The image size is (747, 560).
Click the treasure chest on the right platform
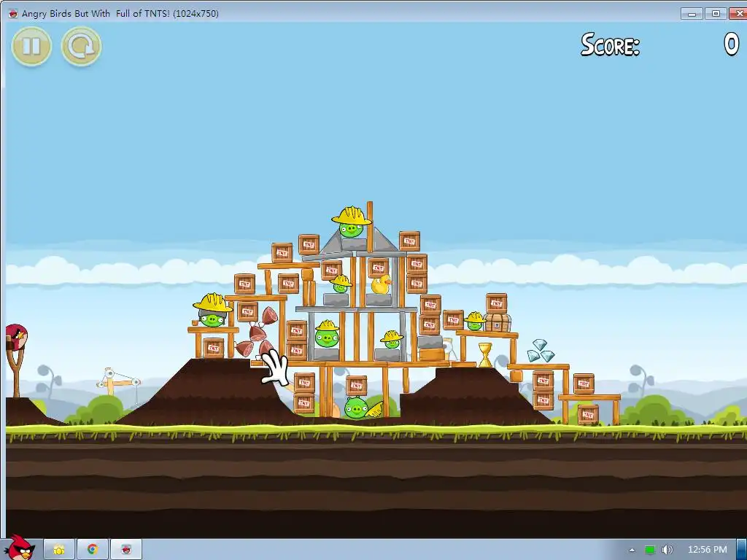(498, 322)
